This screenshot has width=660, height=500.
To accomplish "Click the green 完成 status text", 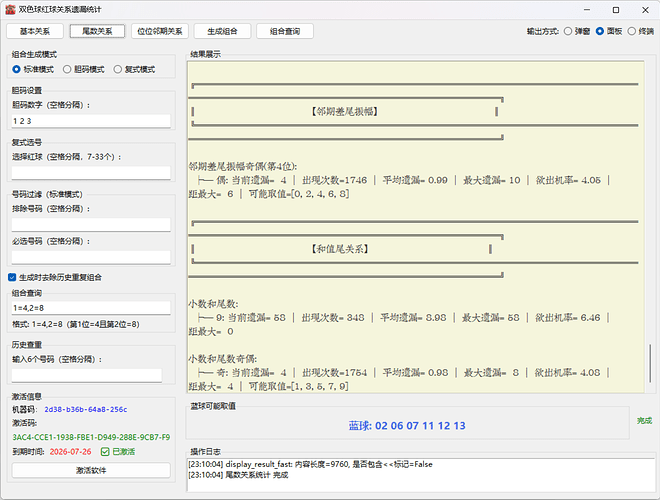I will click(x=644, y=420).
